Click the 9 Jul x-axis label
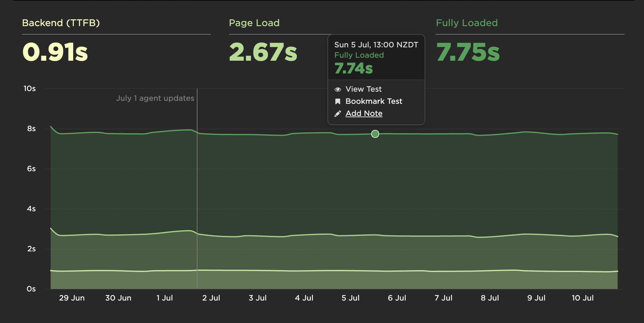Viewport: 644px width, 323px height. (536, 298)
